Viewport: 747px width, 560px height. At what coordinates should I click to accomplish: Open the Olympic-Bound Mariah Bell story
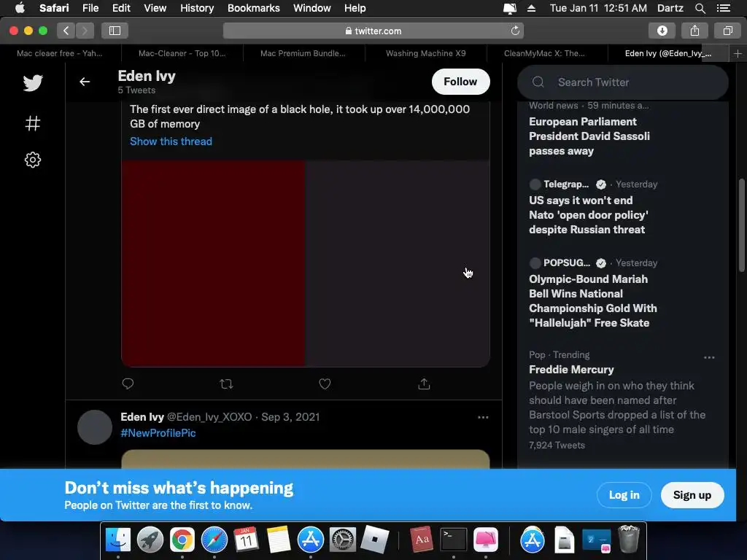pyautogui.click(x=592, y=301)
